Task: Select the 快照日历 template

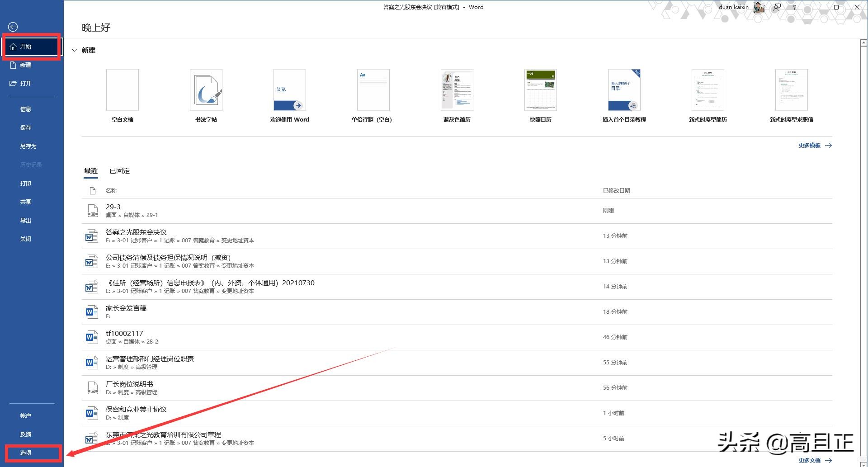Action: [541, 96]
